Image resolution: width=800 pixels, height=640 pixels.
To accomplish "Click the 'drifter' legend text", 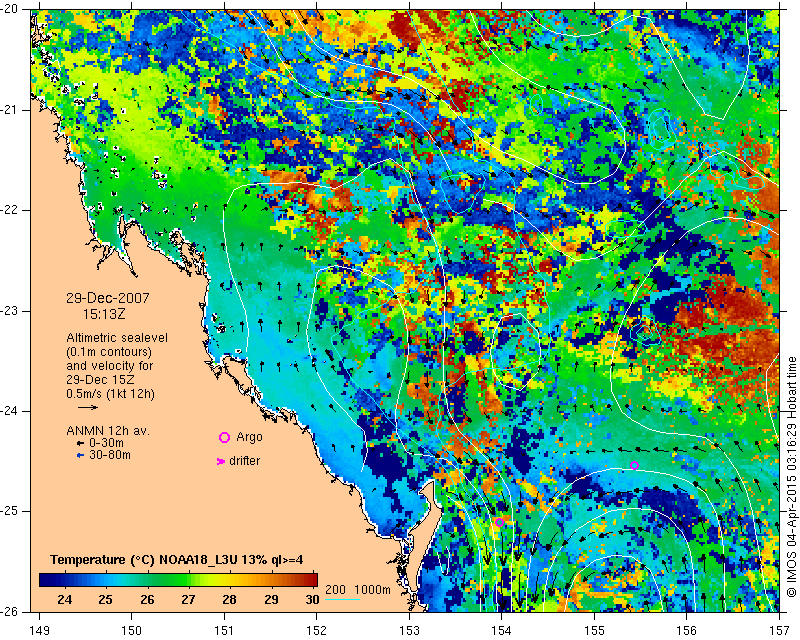I will pyautogui.click(x=244, y=461).
